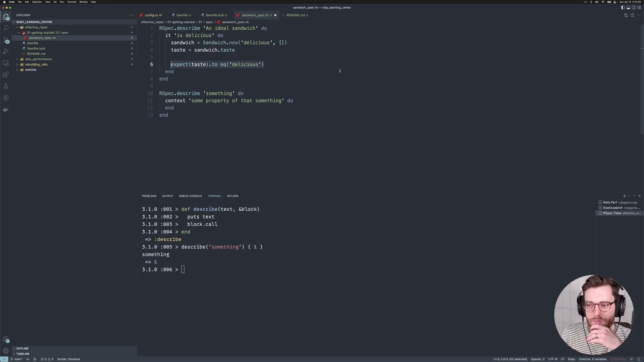This screenshot has height=362, width=644.
Task: Click the Explorer more actions ellipsis
Action: pos(131,15)
